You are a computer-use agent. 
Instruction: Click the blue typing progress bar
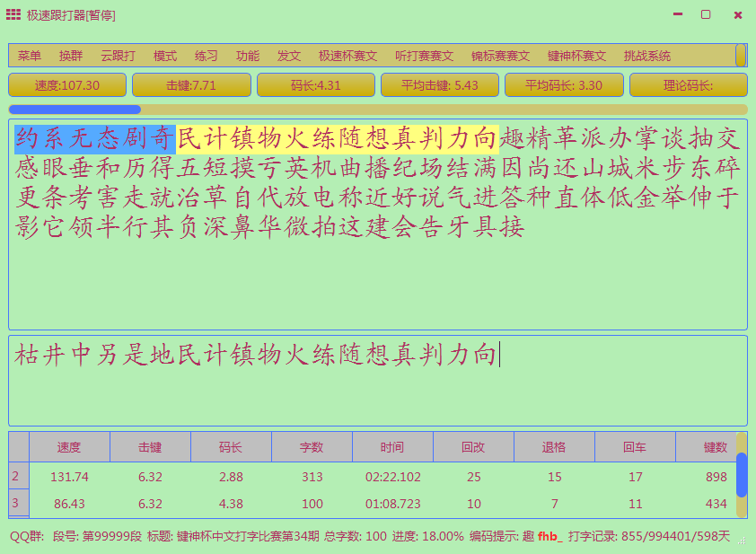coord(75,110)
